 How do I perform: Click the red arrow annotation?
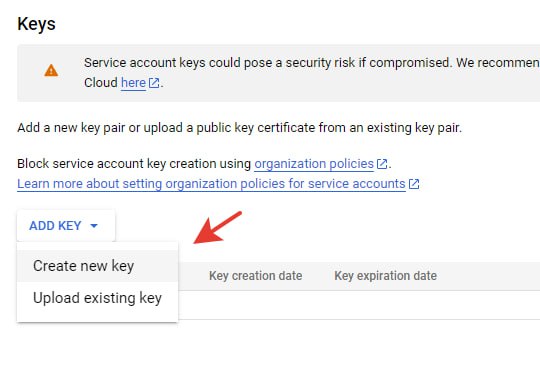pos(217,228)
